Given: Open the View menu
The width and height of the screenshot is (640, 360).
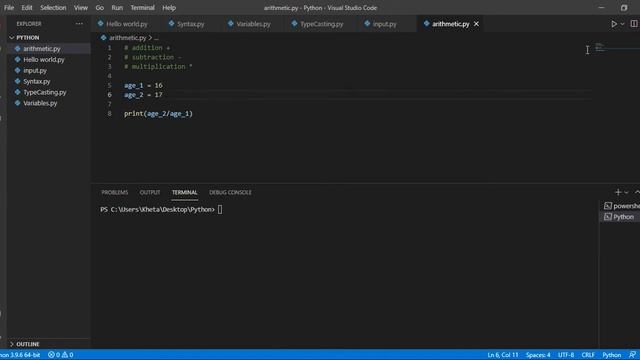Looking at the screenshot, I should point(81,8).
